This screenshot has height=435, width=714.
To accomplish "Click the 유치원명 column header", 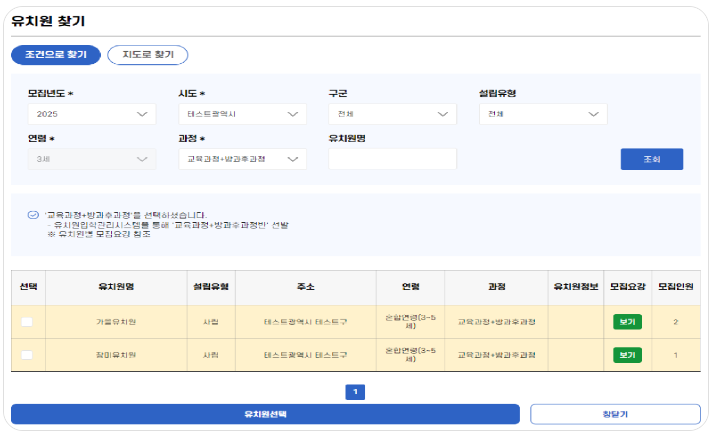I will tap(116, 287).
